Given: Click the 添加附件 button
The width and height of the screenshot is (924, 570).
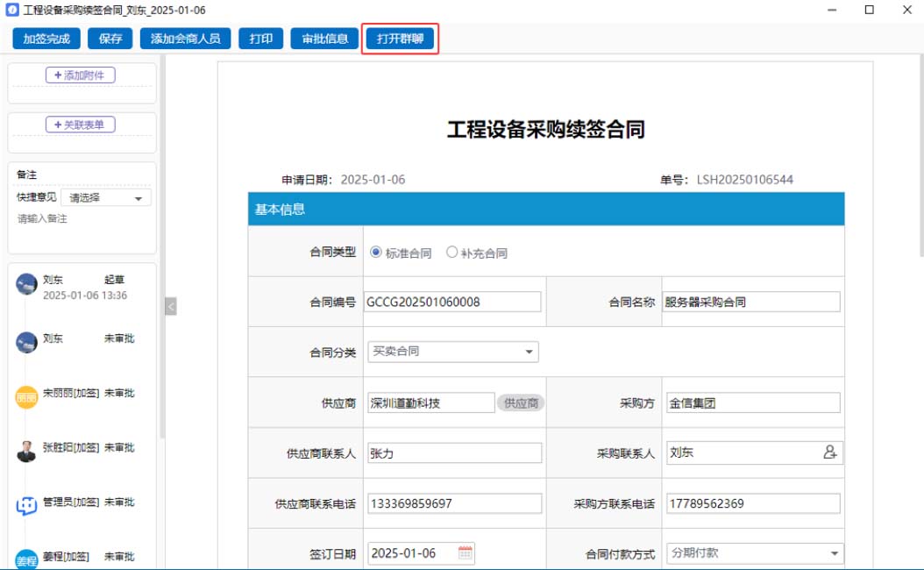Looking at the screenshot, I should 80,75.
